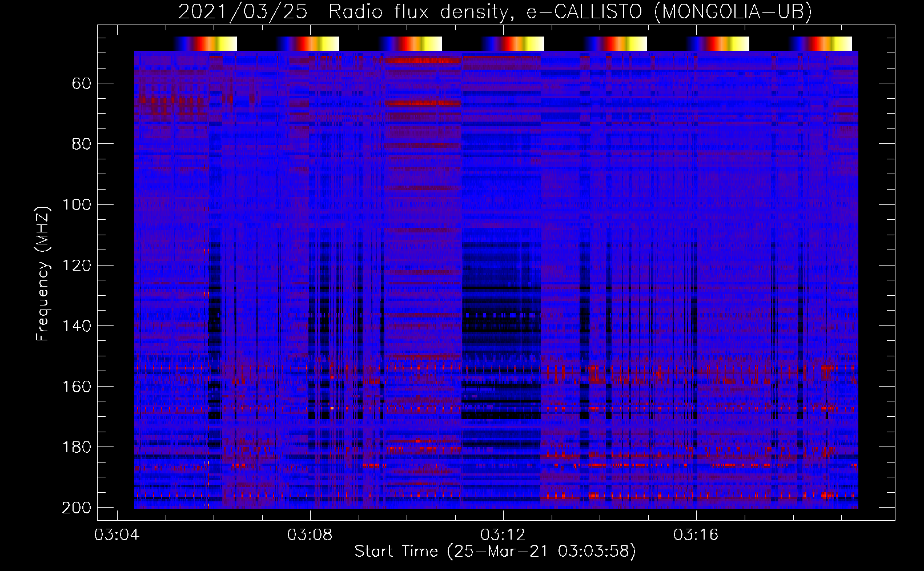Click the 120 MHz tick label

click(77, 266)
